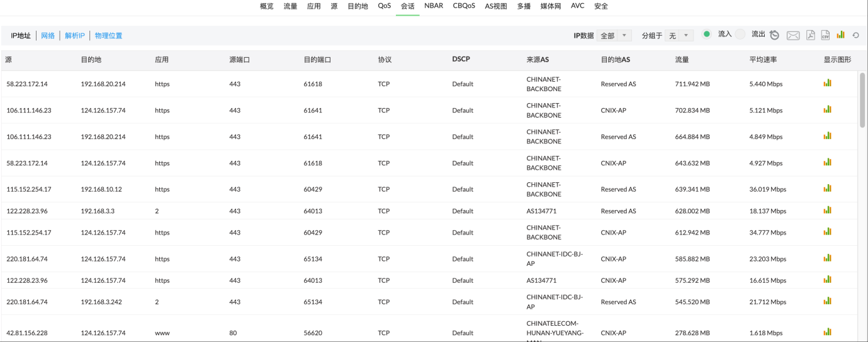868x342 pixels.
Task: Show graph for the 639.341 MB row
Action: click(x=828, y=188)
